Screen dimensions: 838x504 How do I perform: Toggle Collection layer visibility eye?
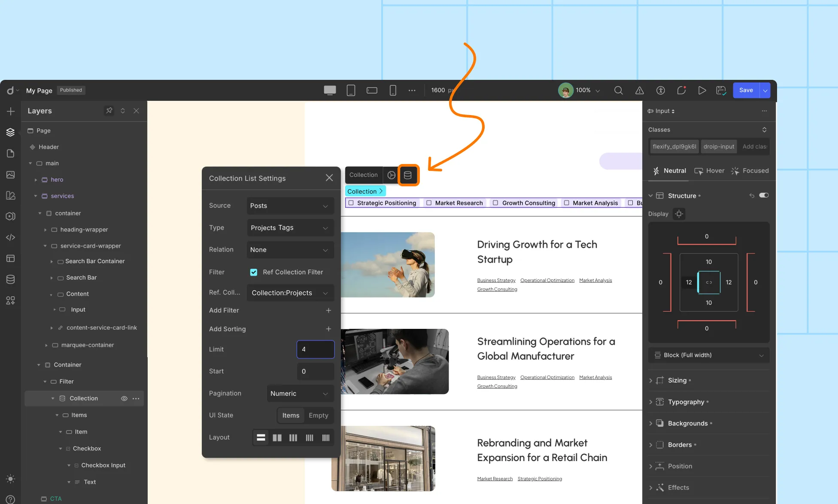(124, 398)
